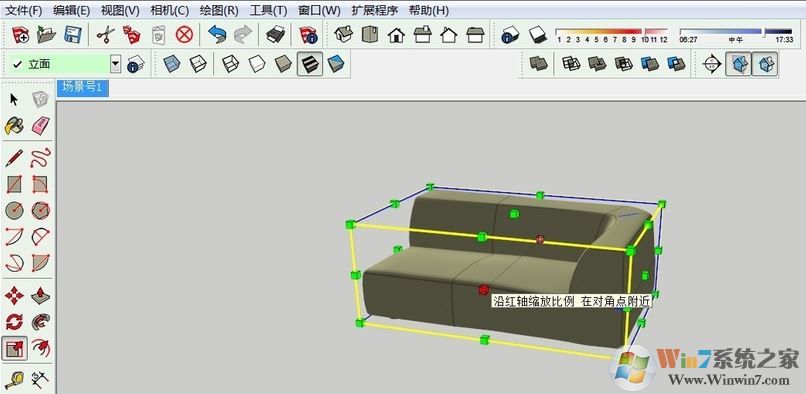Choose the Rotate tool
The height and width of the screenshot is (394, 806).
(14, 322)
